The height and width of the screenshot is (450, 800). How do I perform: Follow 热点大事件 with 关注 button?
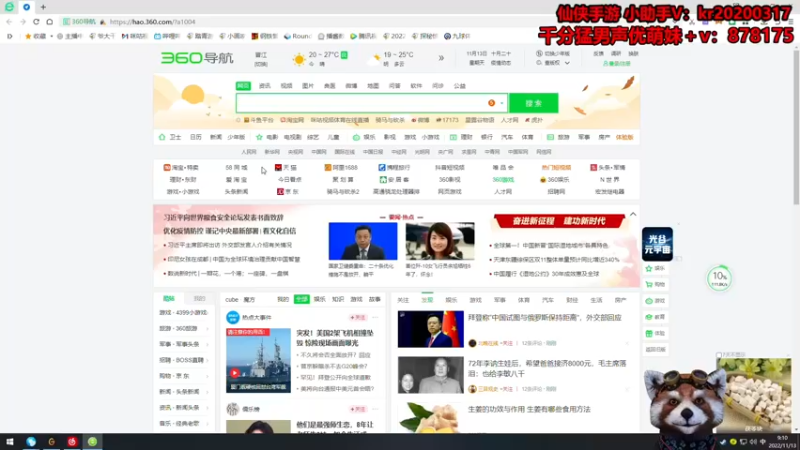click(x=358, y=317)
